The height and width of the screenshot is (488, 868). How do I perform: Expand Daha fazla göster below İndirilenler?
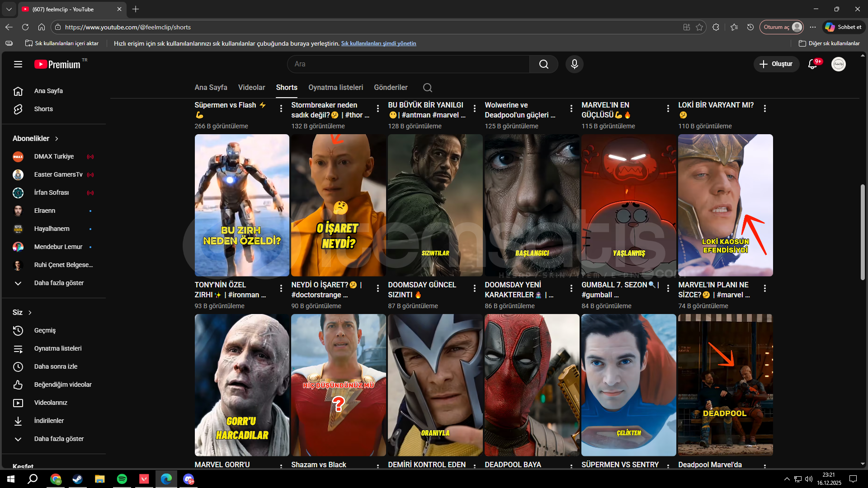pos(59,439)
